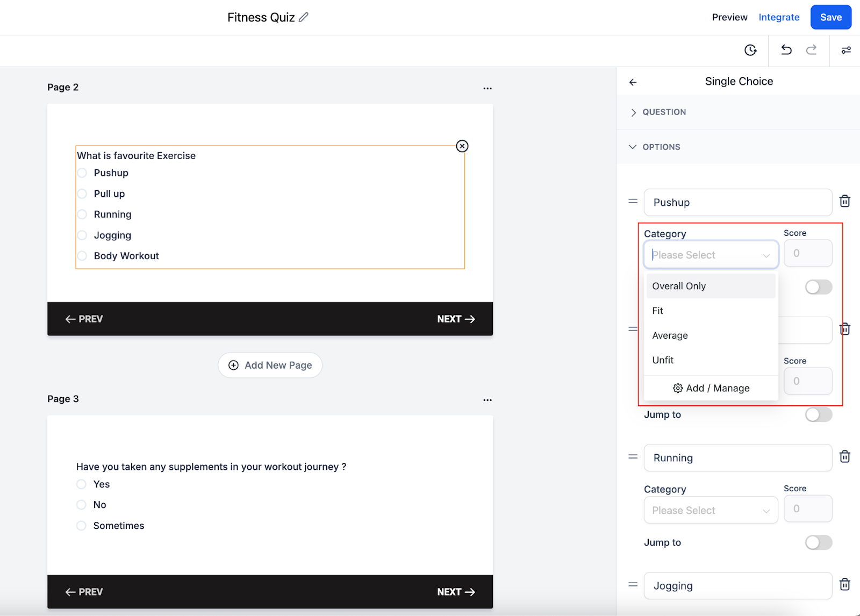The height and width of the screenshot is (616, 860).
Task: Choose the Sometimes radio button
Action: click(x=81, y=526)
